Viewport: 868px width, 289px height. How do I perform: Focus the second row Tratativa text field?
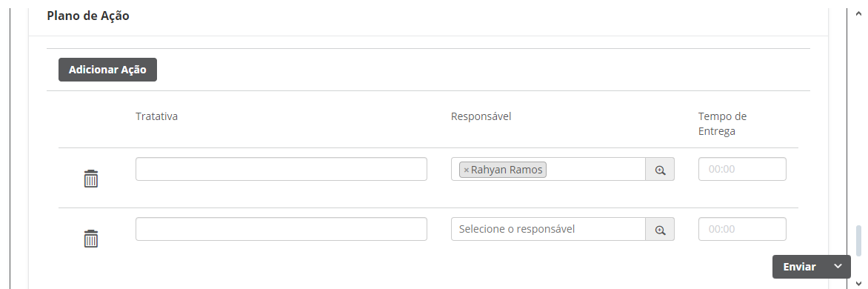(281, 229)
